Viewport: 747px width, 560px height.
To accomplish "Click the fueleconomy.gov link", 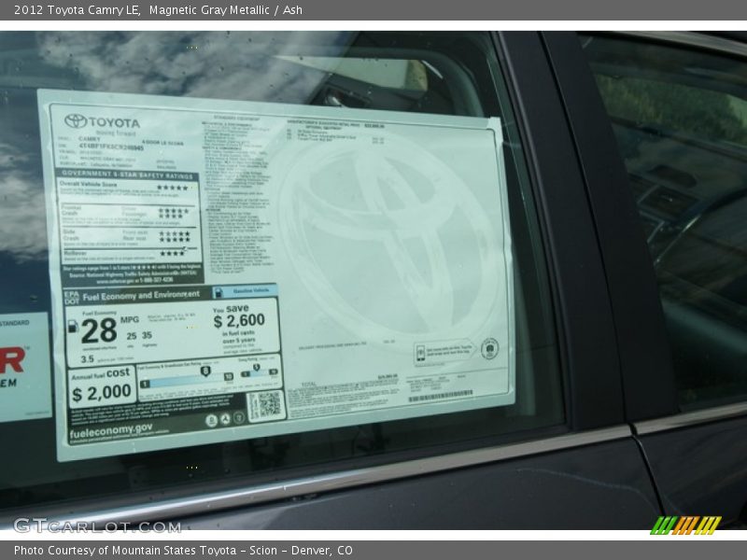I will point(110,431).
